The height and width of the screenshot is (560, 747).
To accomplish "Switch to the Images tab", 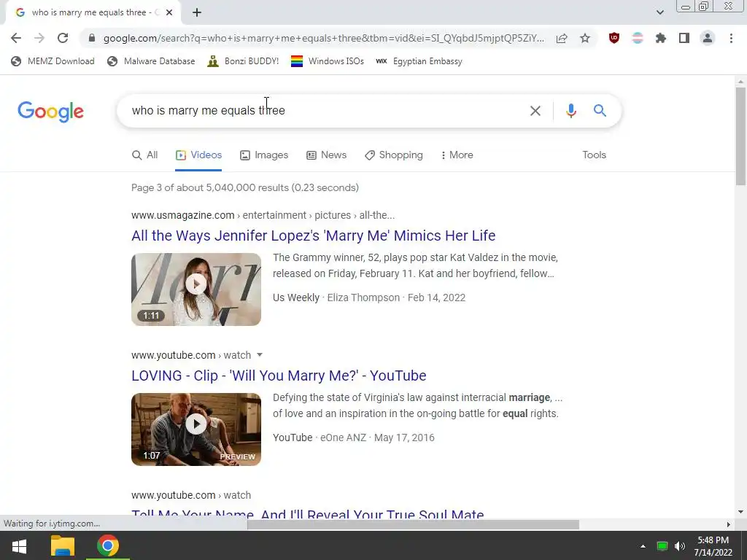I will click(x=264, y=155).
